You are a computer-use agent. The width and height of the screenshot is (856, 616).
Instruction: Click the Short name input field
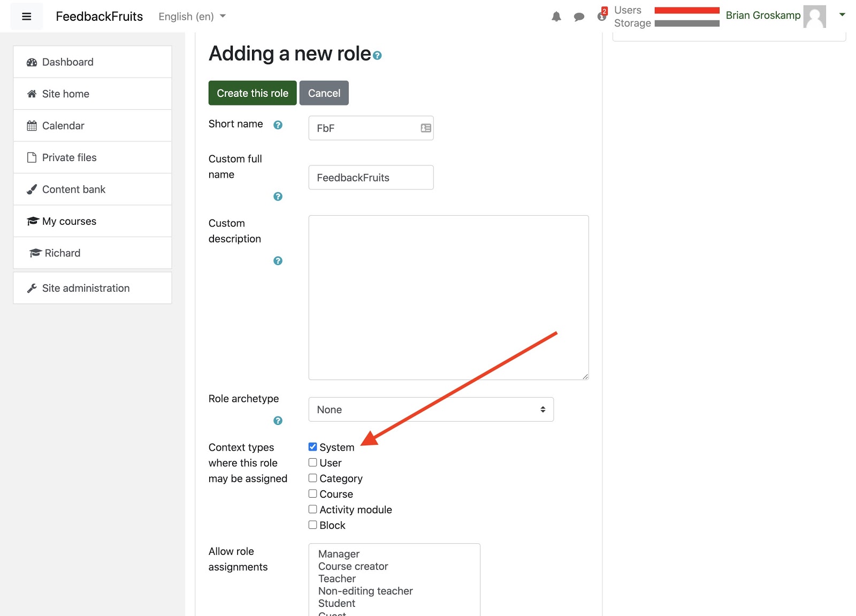[x=371, y=128]
